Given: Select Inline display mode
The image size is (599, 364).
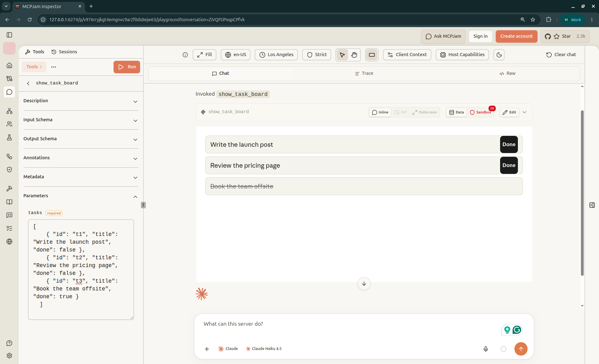Looking at the screenshot, I should pos(380,112).
